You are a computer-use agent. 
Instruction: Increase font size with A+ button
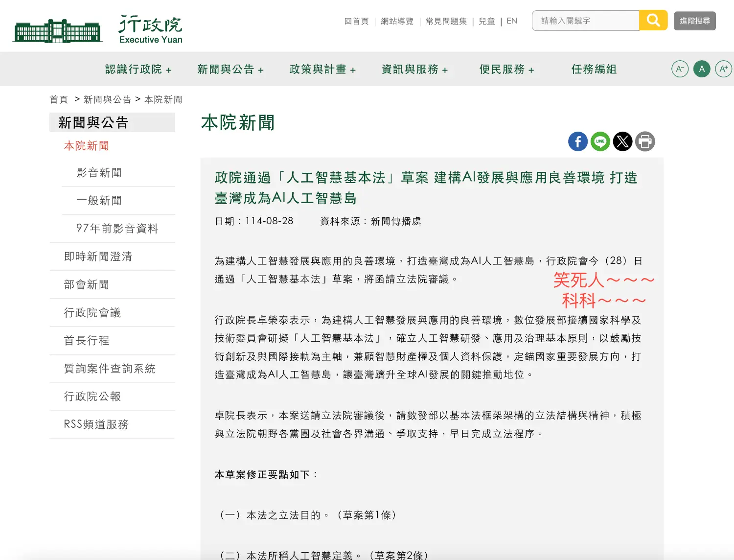click(x=723, y=69)
